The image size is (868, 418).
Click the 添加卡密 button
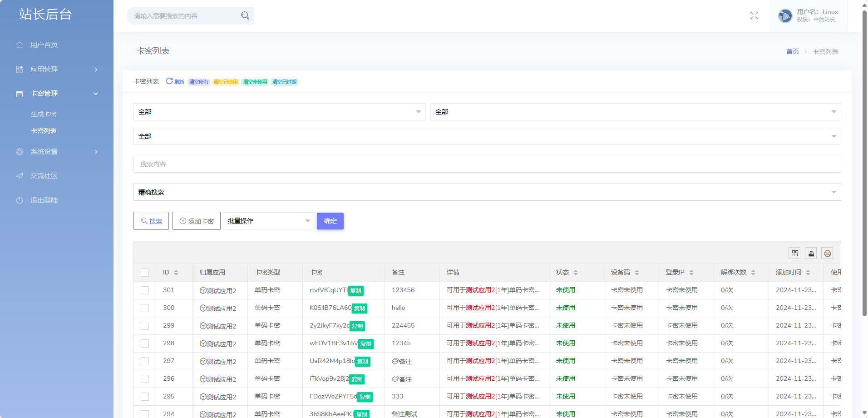197,221
